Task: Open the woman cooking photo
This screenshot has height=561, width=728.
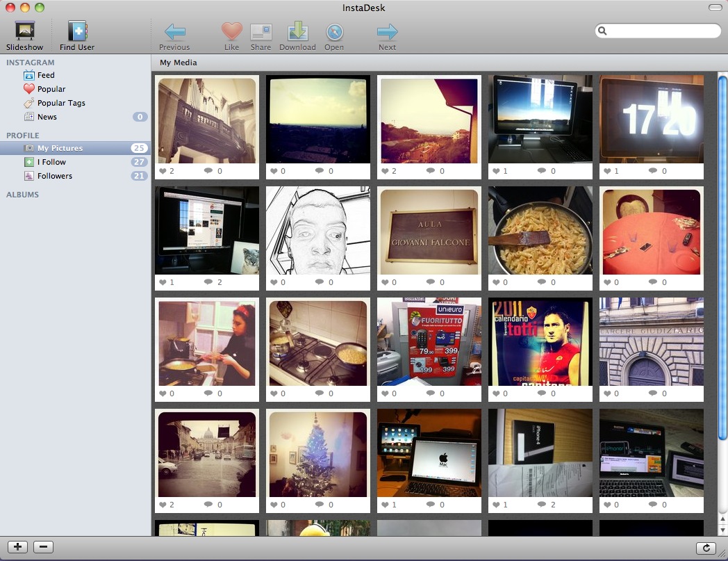Action: [x=207, y=343]
